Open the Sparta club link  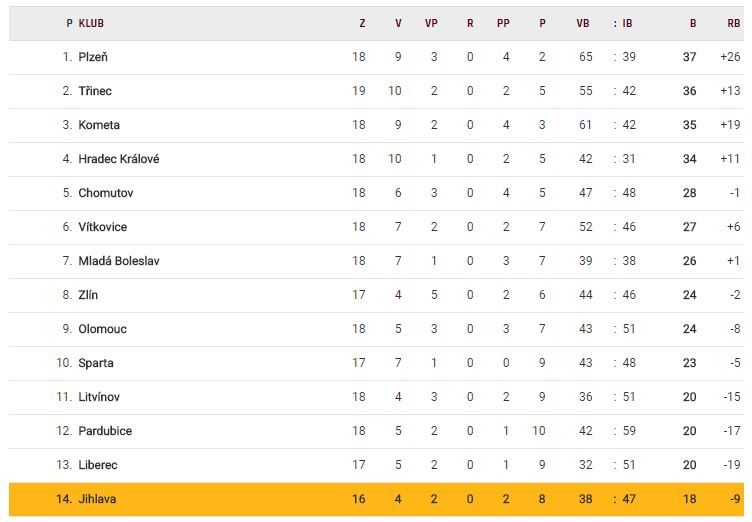pyautogui.click(x=96, y=363)
